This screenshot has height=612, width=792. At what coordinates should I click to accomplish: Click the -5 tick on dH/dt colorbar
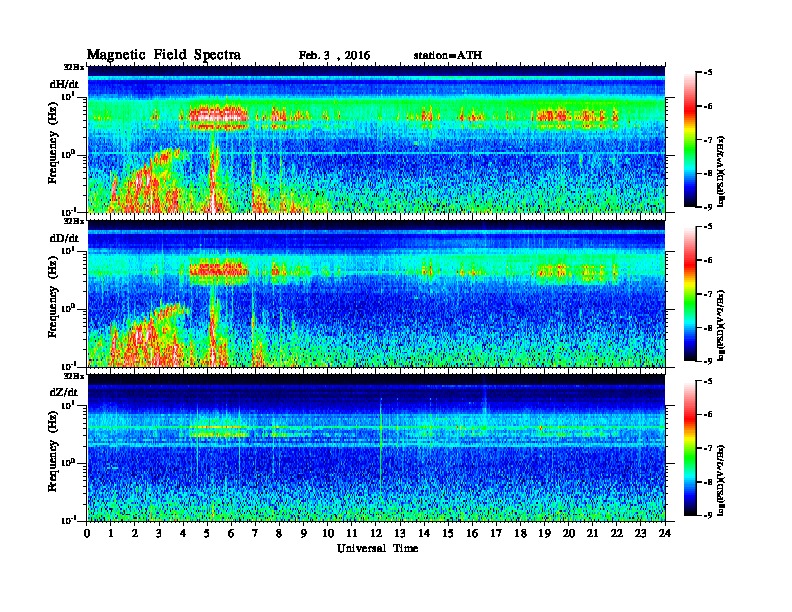(x=708, y=73)
